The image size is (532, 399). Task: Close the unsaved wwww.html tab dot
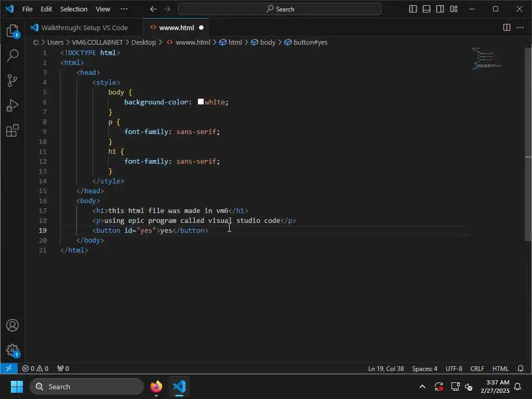pyautogui.click(x=201, y=28)
